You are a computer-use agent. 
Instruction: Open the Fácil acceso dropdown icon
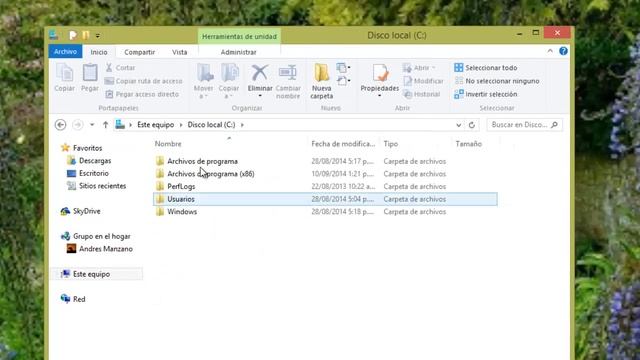pos(343,80)
